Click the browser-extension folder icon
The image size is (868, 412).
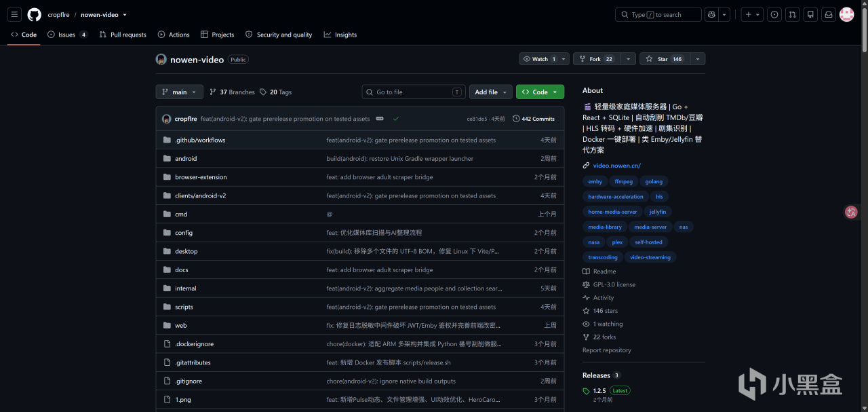pyautogui.click(x=167, y=177)
